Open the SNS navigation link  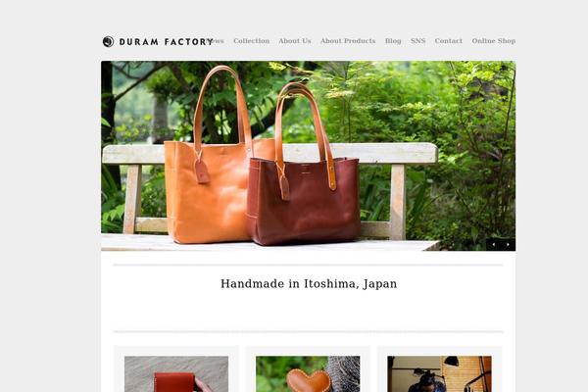tap(417, 41)
